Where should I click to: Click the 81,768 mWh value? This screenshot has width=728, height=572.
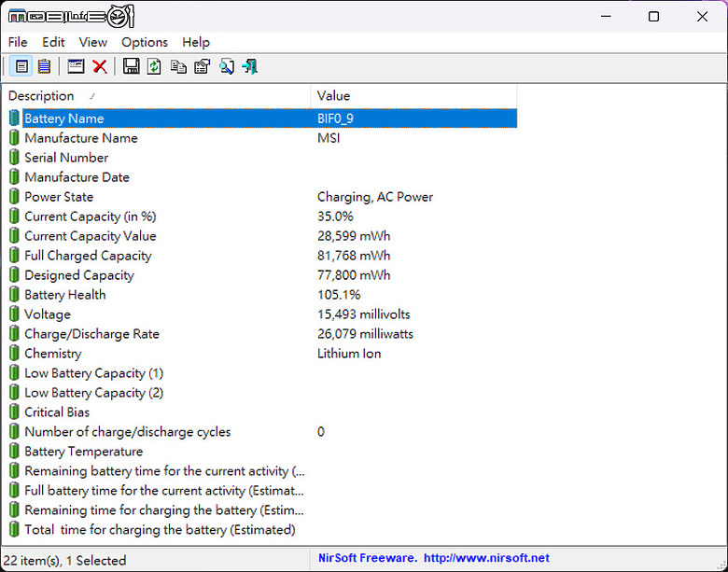(x=354, y=256)
